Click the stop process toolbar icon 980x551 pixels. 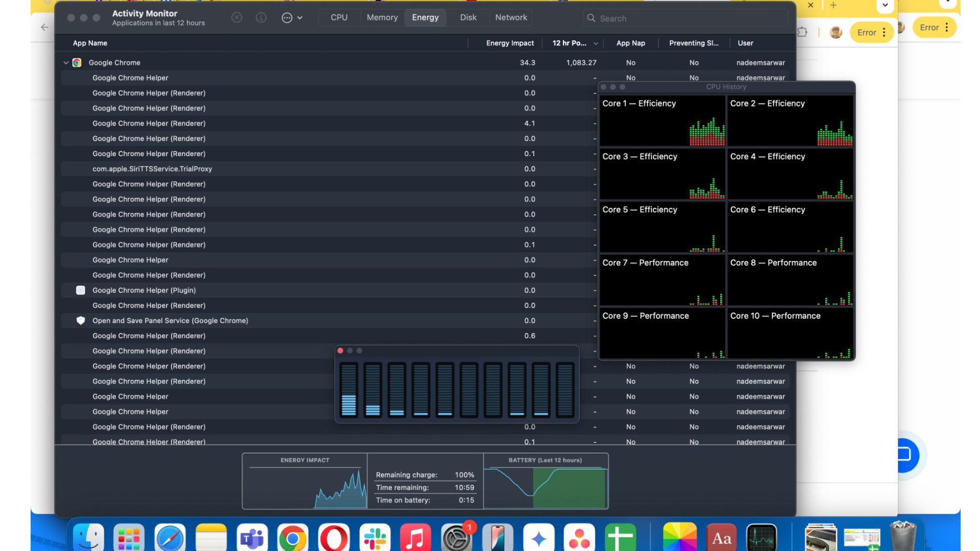coord(237,17)
